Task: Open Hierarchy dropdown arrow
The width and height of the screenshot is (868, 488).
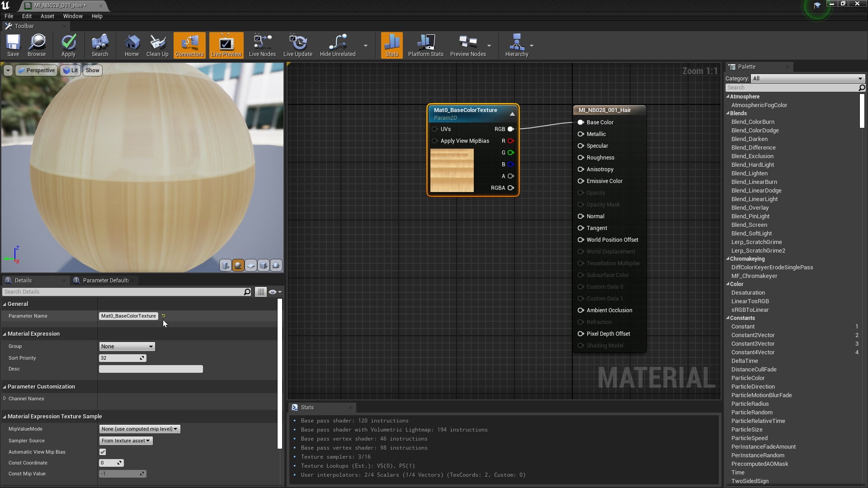Action: [x=532, y=46]
